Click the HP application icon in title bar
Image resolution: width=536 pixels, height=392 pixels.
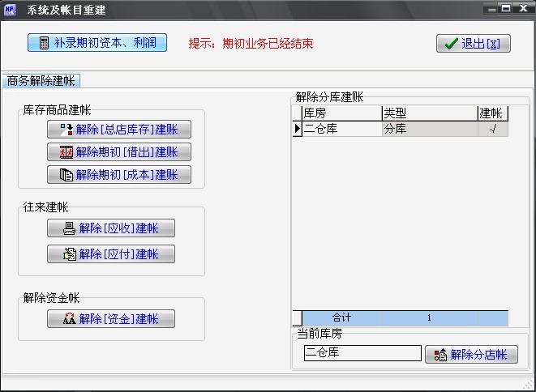[10, 10]
